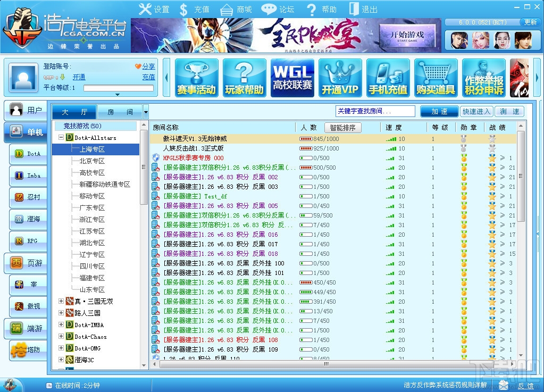Click the 智能排序 sort toggle
Image resolution: width=544 pixels, height=392 pixels.
[342, 127]
